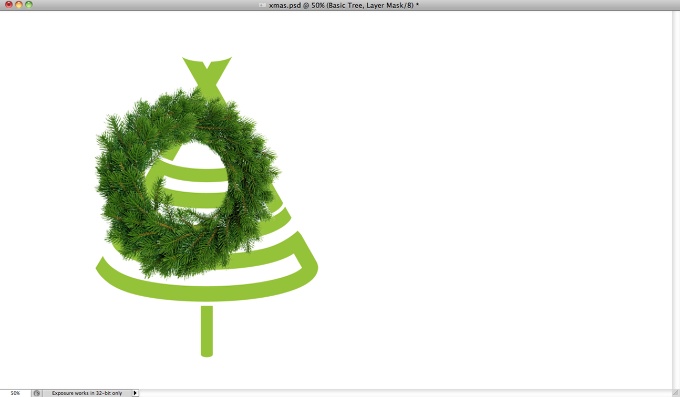The height and width of the screenshot is (397, 680).
Task: Click the green tree trunk below the tree
Action: pyautogui.click(x=207, y=331)
